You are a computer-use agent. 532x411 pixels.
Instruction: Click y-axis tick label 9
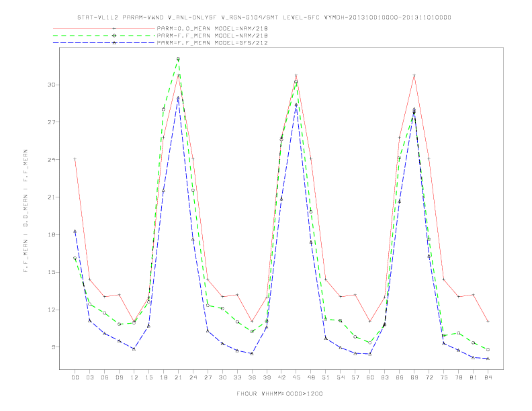53,347
